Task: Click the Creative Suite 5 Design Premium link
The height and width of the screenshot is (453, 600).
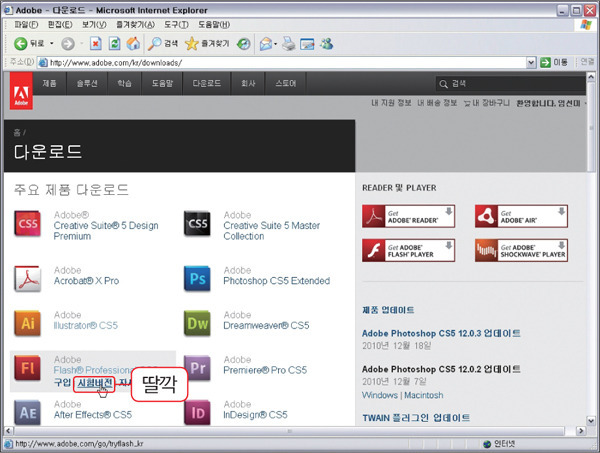Action: click(106, 231)
